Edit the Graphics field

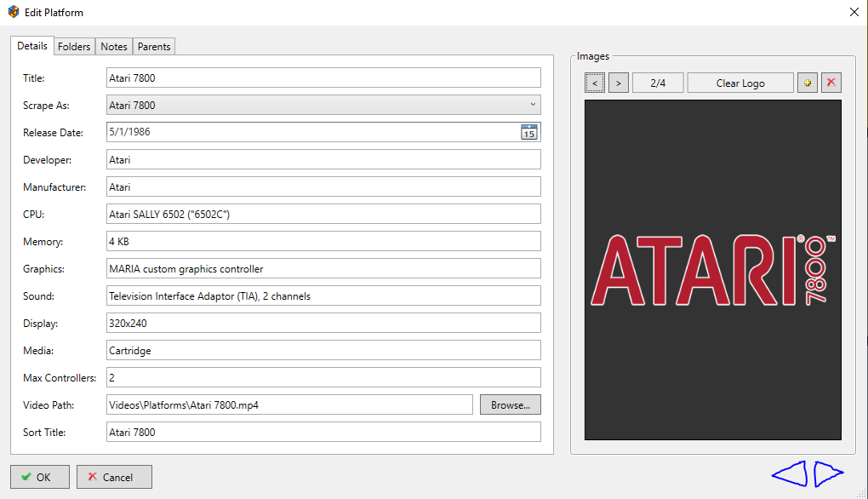(323, 268)
